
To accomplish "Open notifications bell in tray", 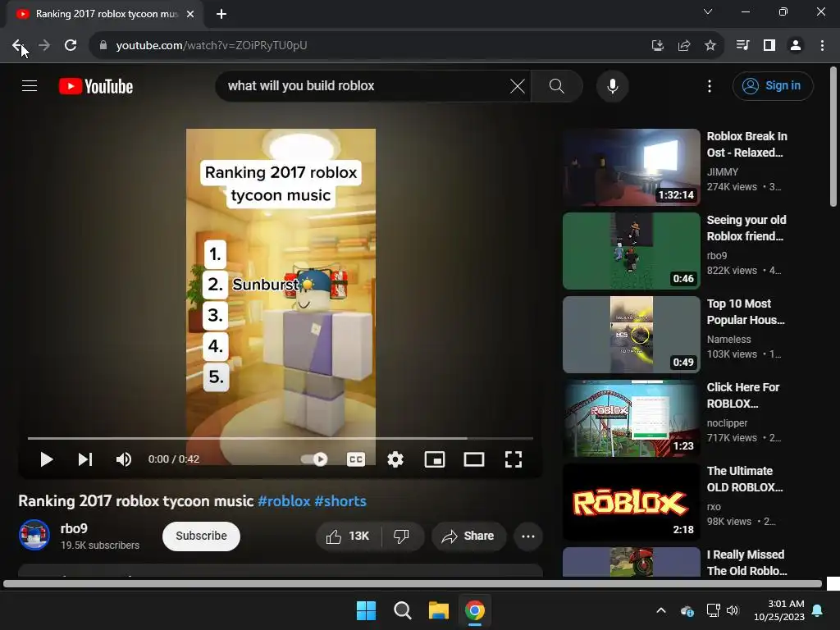I will point(818,610).
